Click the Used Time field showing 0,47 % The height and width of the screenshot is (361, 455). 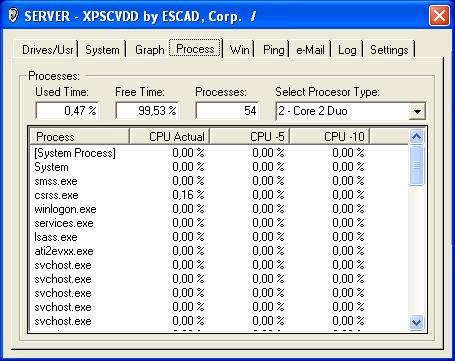click(67, 110)
